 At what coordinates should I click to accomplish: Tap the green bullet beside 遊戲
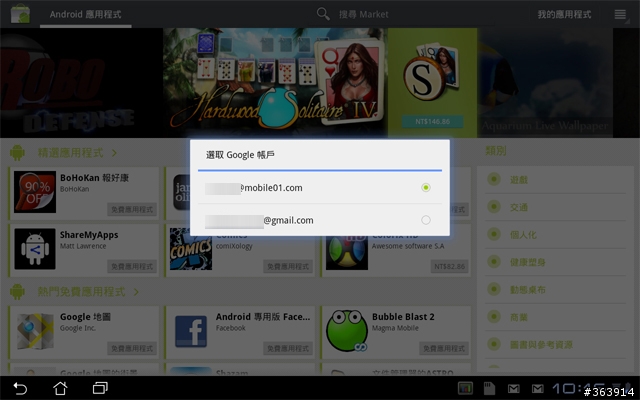[494, 179]
